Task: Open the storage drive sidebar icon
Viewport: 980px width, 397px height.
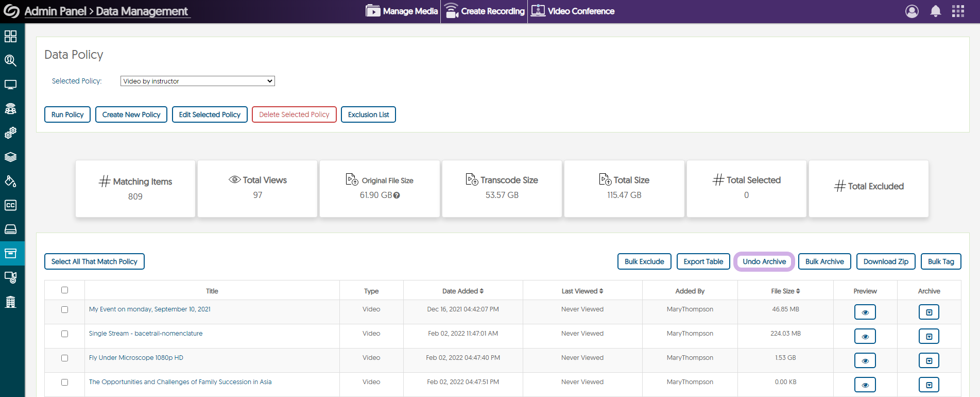Action: click(x=10, y=229)
